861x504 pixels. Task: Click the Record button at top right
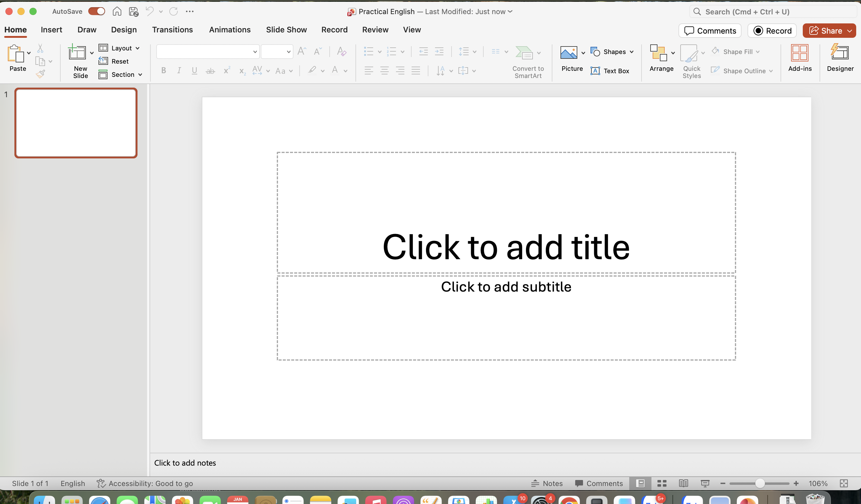click(772, 31)
